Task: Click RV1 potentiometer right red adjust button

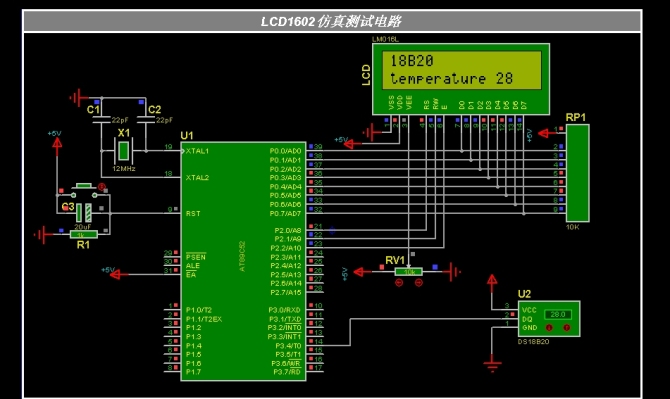Action: [419, 282]
